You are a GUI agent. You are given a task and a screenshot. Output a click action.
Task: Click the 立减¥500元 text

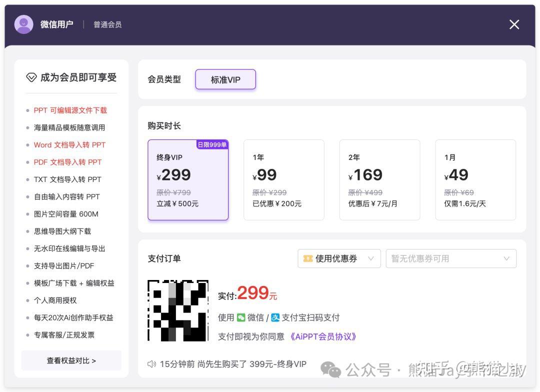(x=177, y=203)
